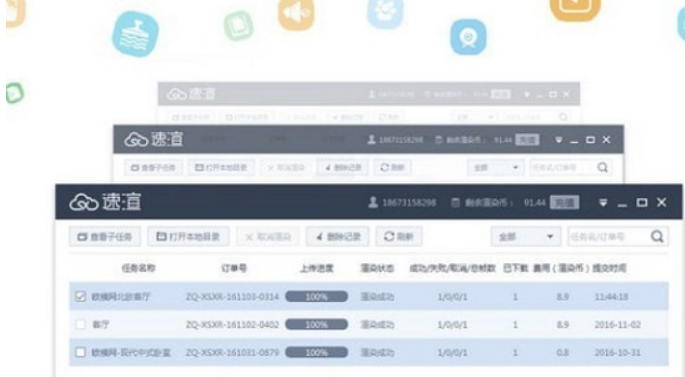The width and height of the screenshot is (685, 377).
Task: Click the refresh icon button 刷新
Action: pos(399,236)
